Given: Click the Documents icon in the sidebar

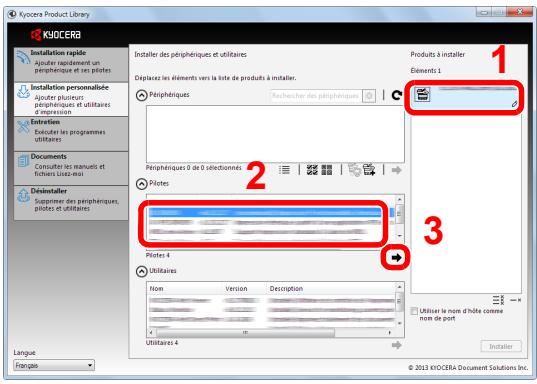Looking at the screenshot, I should click(x=23, y=160).
